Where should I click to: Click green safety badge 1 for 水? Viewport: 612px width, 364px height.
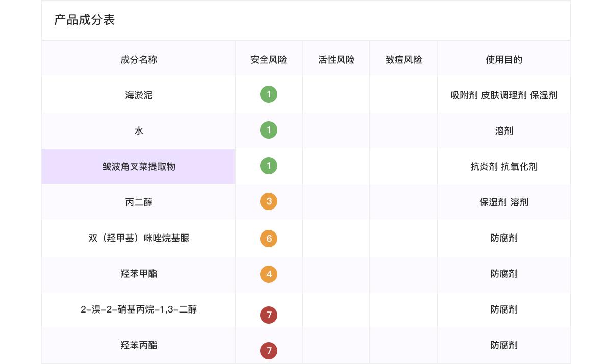[x=269, y=130]
